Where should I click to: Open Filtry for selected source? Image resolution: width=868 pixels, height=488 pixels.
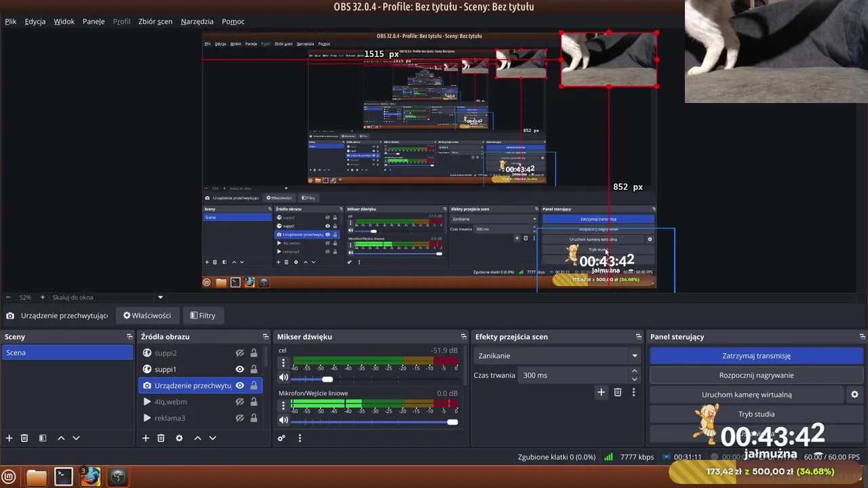pos(203,315)
